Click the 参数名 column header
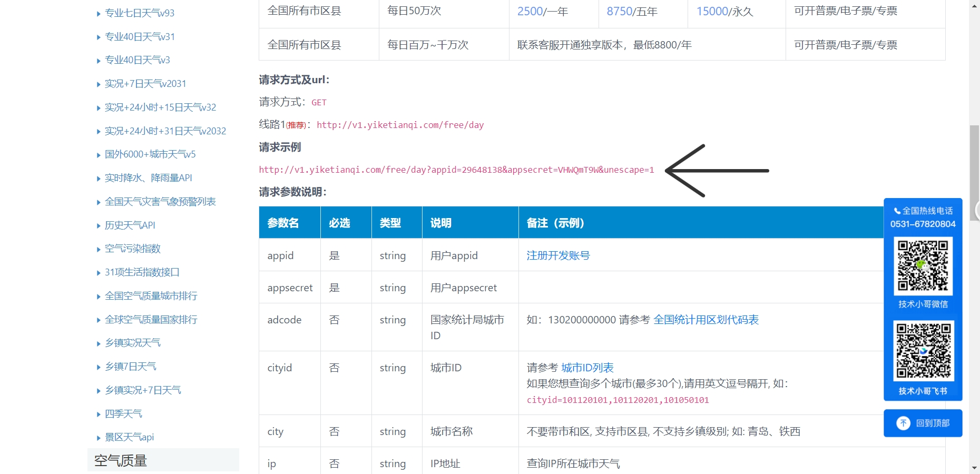Screen dimensions: 980x474 [290, 223]
